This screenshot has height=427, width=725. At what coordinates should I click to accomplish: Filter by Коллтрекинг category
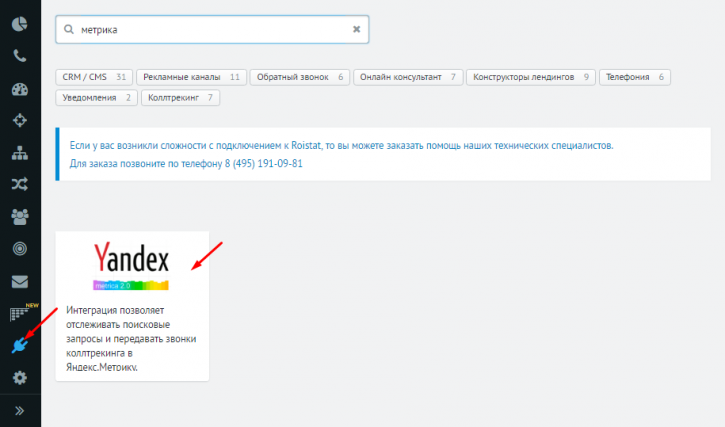(180, 98)
